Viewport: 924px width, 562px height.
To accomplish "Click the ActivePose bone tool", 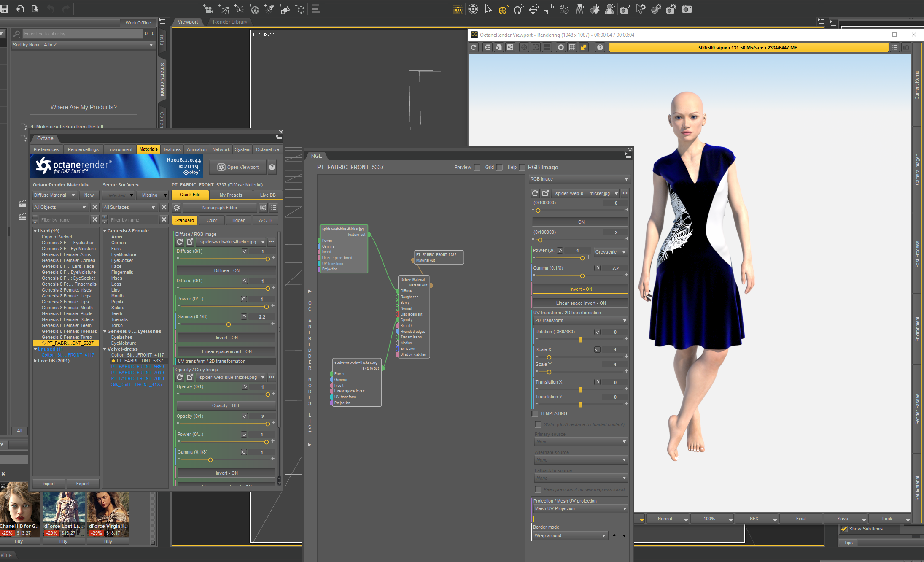I will pyautogui.click(x=564, y=9).
